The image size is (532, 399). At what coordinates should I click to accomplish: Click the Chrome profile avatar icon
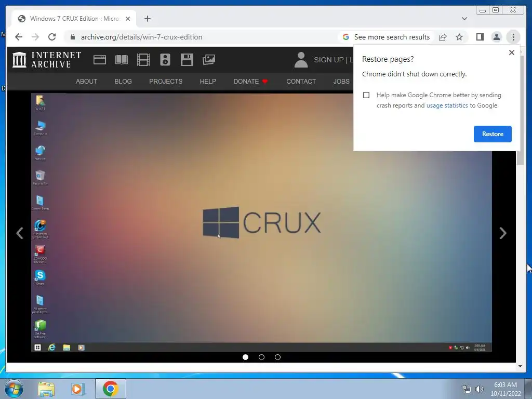pos(497,37)
